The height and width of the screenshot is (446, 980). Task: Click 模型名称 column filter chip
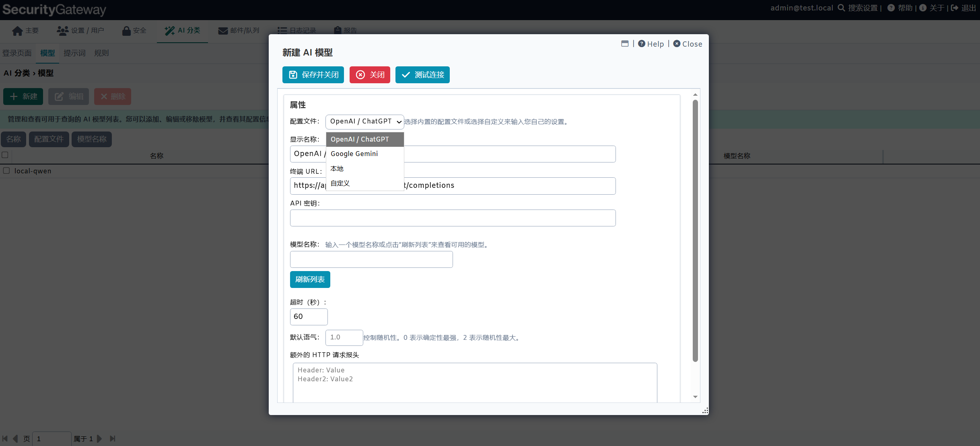point(92,139)
